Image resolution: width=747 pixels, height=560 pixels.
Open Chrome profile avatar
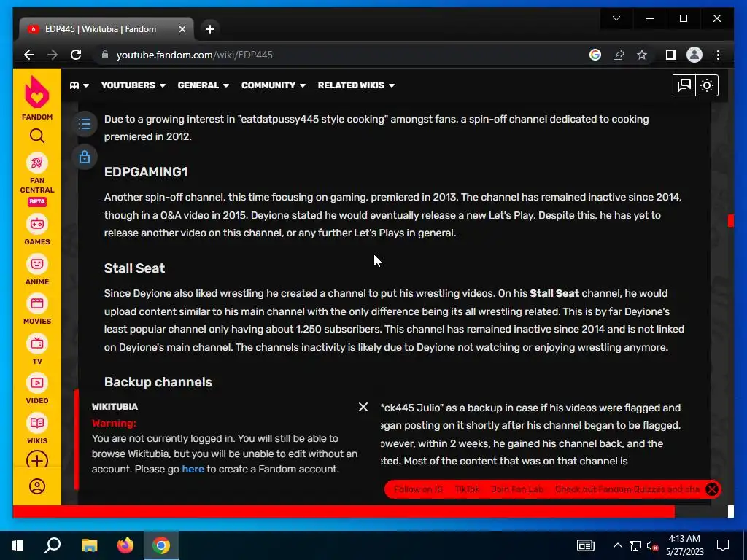(694, 55)
